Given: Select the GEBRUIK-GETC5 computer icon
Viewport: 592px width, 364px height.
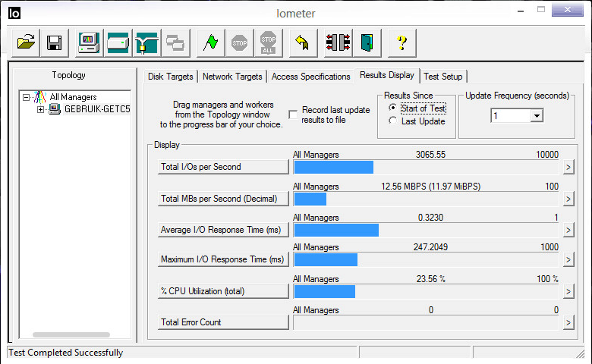Looking at the screenshot, I should (x=55, y=109).
